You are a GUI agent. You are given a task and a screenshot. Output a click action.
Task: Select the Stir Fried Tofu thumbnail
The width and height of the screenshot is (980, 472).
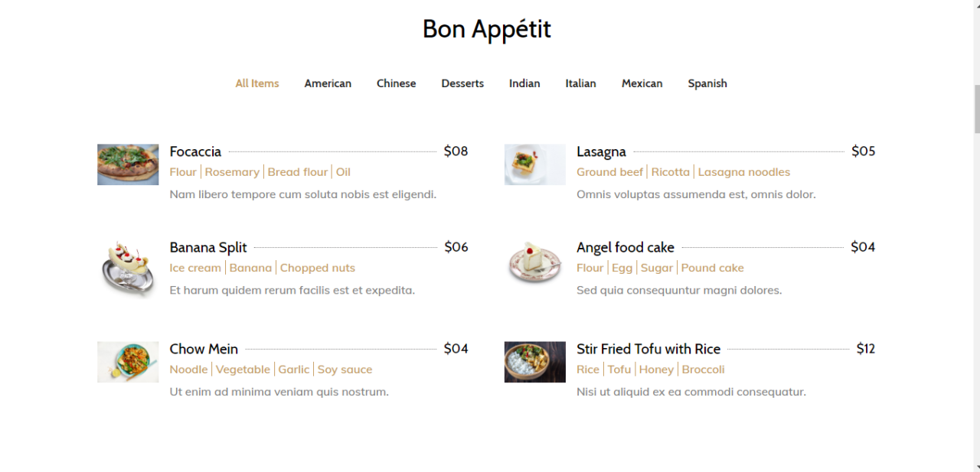pyautogui.click(x=534, y=362)
